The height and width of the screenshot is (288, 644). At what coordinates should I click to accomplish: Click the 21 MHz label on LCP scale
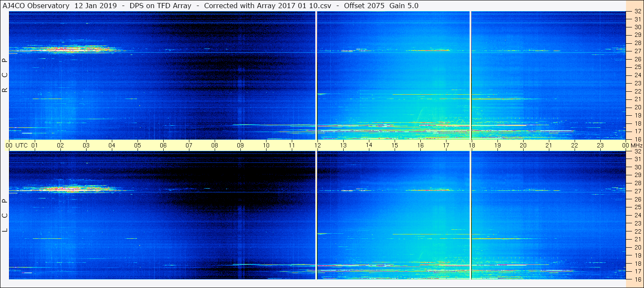(637, 239)
